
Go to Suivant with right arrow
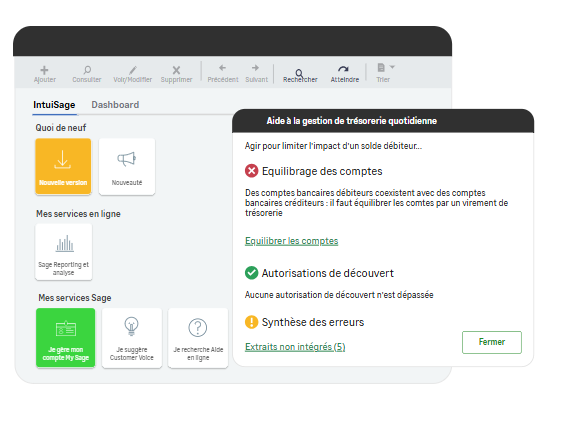[255, 68]
